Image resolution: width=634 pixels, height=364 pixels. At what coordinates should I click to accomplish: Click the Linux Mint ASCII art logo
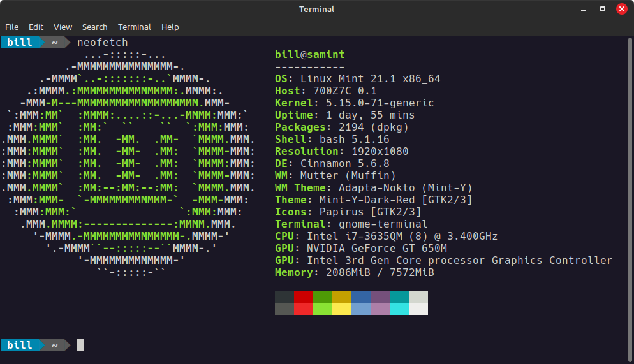point(128,164)
